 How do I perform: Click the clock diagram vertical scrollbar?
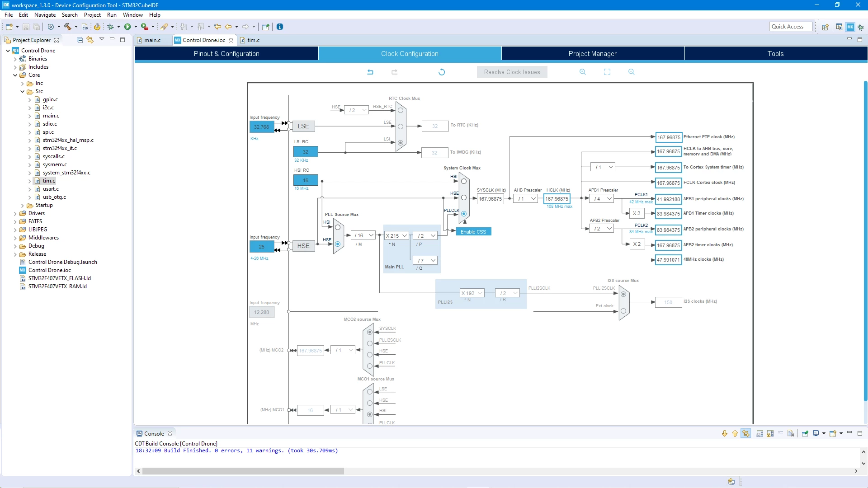click(x=865, y=240)
